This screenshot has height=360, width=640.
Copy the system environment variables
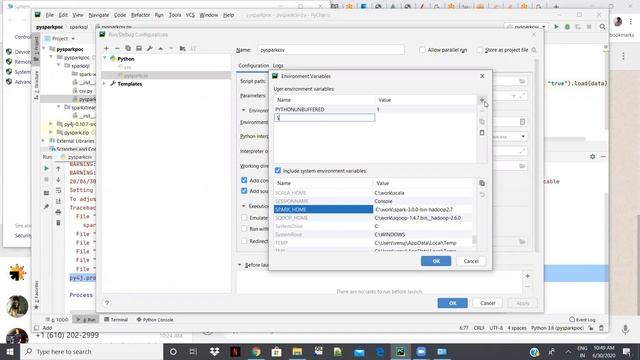tap(482, 183)
